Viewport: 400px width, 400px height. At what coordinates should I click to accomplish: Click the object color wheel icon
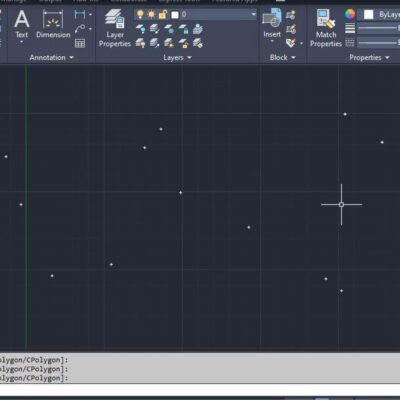(350, 14)
